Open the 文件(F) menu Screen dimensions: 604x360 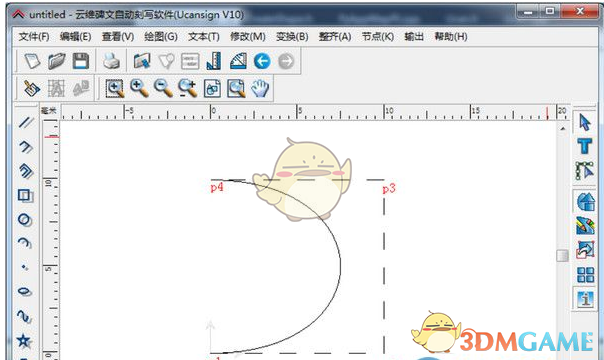point(34,37)
